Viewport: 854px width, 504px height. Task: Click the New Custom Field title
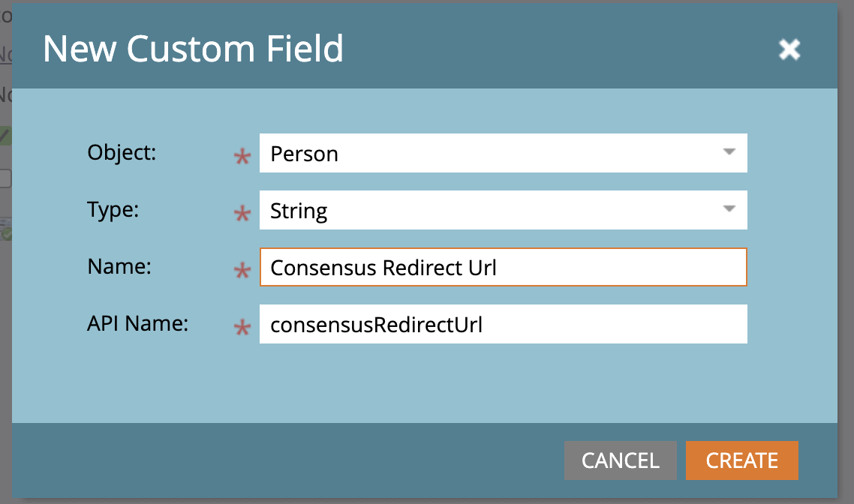194,49
